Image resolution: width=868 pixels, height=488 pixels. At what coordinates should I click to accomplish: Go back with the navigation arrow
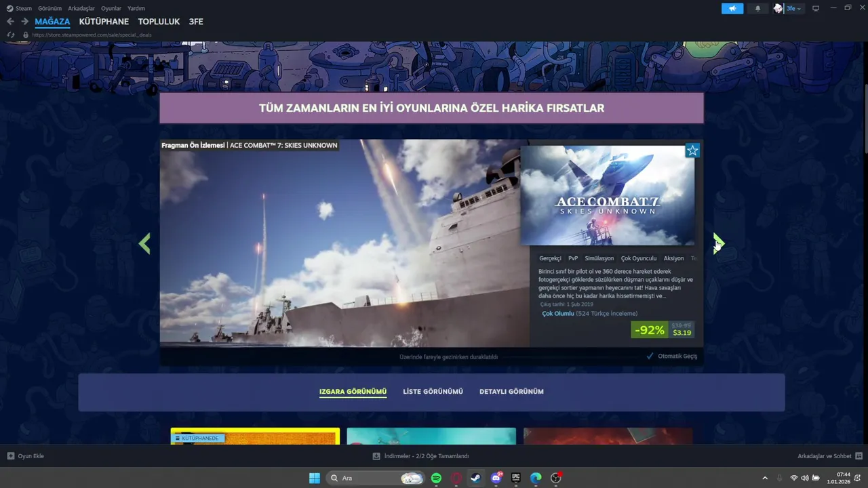pos(10,22)
